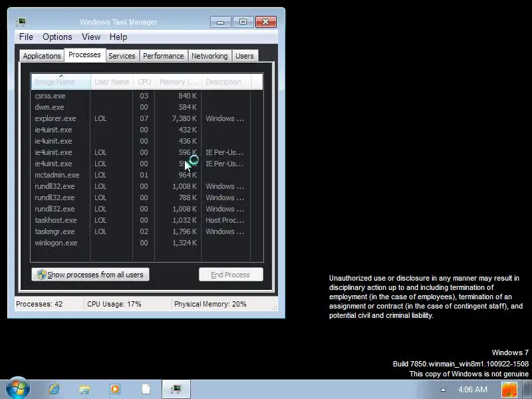Screen dimensions: 532x399
Task: Launch Windows Media Player taskbar icon
Action: (114, 389)
